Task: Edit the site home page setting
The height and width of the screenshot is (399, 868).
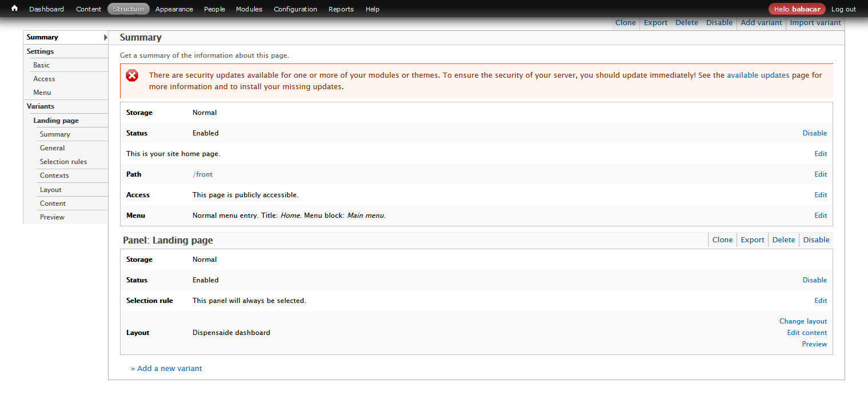Action: pos(821,154)
